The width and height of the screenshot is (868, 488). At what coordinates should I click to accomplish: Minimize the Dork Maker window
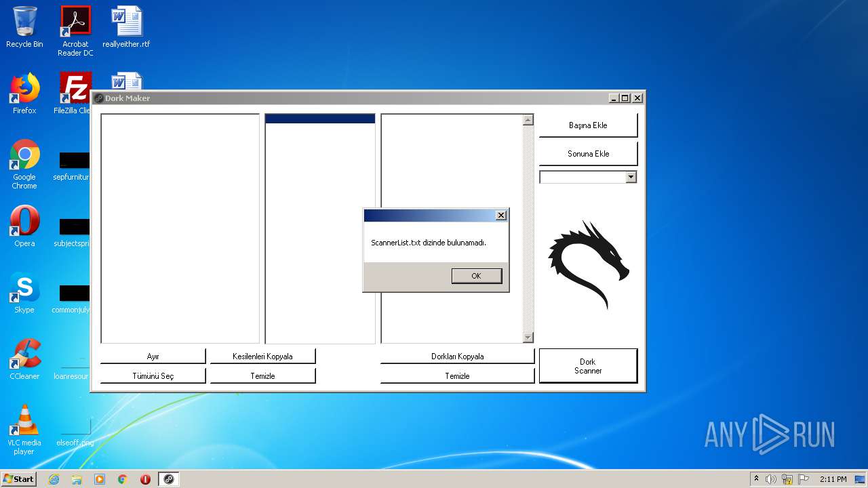coord(614,98)
